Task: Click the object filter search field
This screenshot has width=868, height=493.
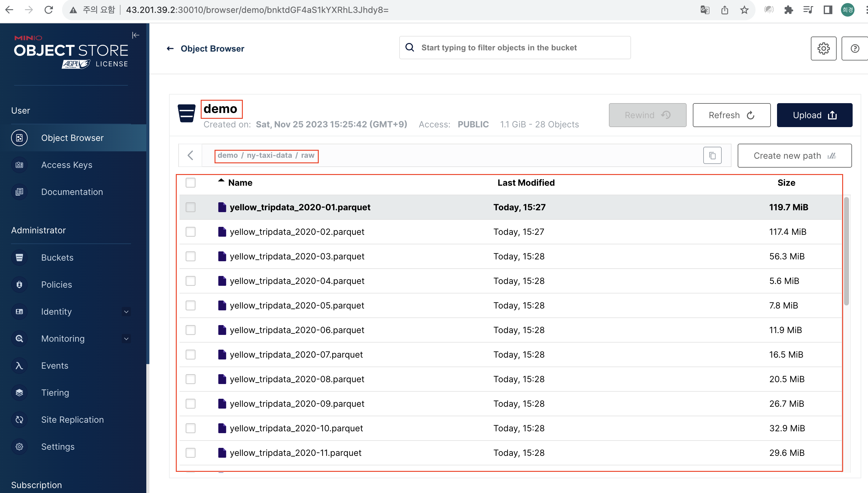Action: click(515, 48)
